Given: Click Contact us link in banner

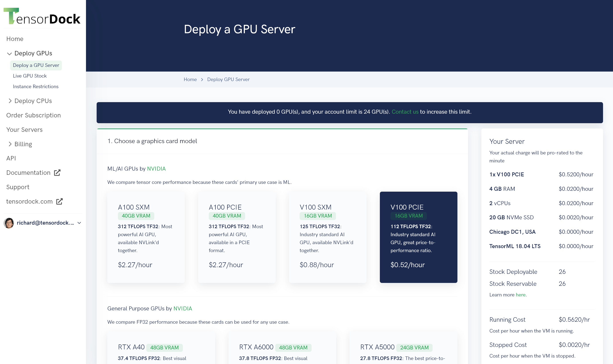Looking at the screenshot, I should click(x=405, y=112).
